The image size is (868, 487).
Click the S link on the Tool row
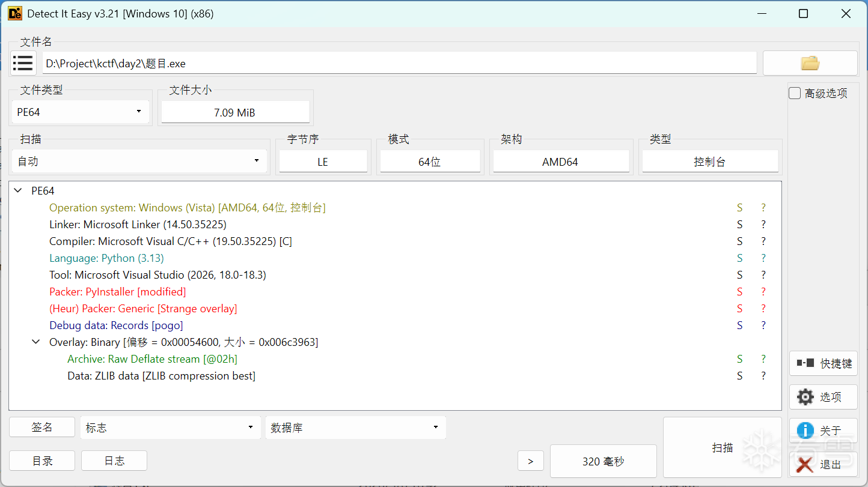(739, 275)
